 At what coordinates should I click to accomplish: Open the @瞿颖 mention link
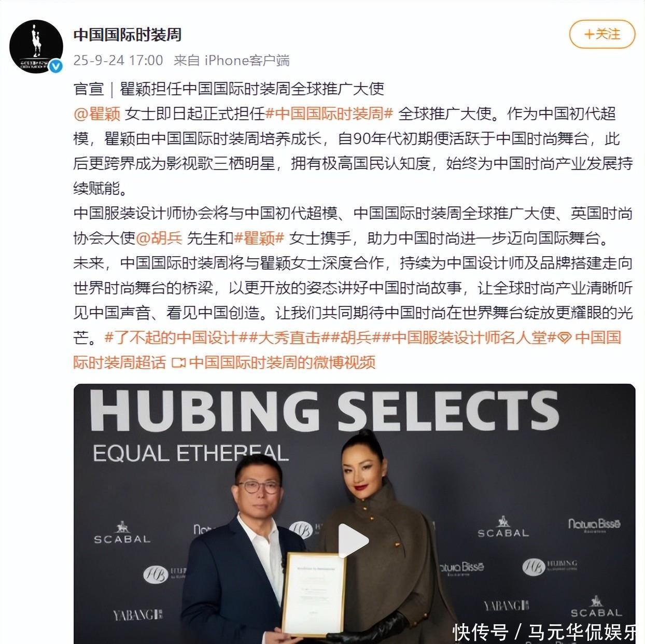(97, 114)
